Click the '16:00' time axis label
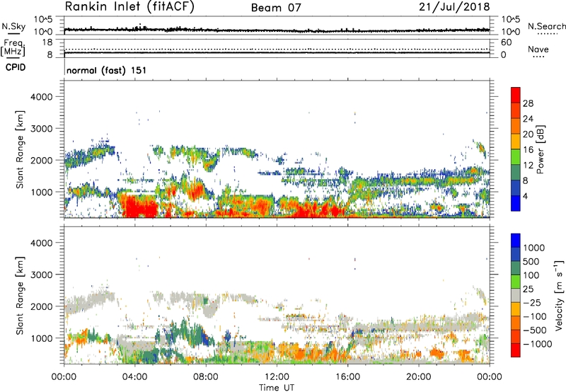Viewport: 566px width, 392px height. pos(347,377)
